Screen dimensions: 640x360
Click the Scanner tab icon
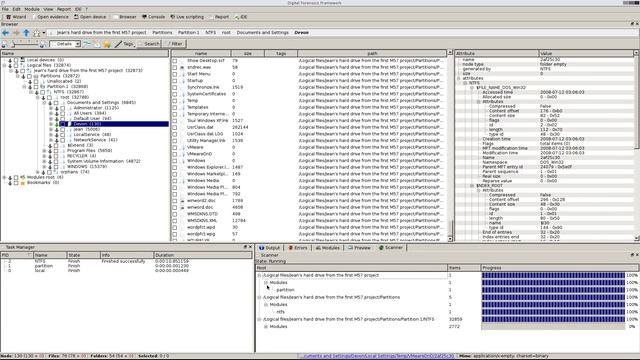point(381,247)
